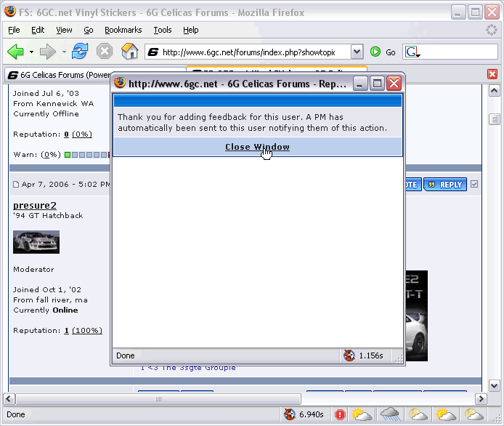Open the Tools menu
This screenshot has width=504, height=426.
pyautogui.click(x=163, y=30)
